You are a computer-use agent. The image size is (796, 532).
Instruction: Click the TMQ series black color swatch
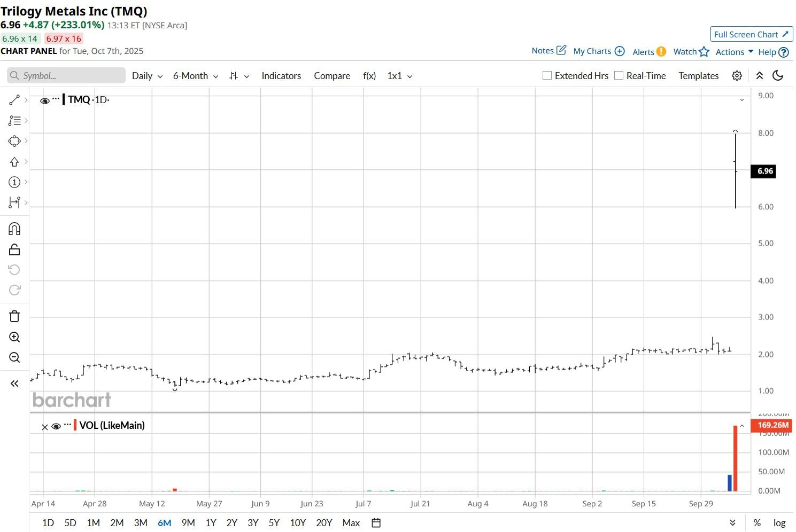click(x=64, y=99)
